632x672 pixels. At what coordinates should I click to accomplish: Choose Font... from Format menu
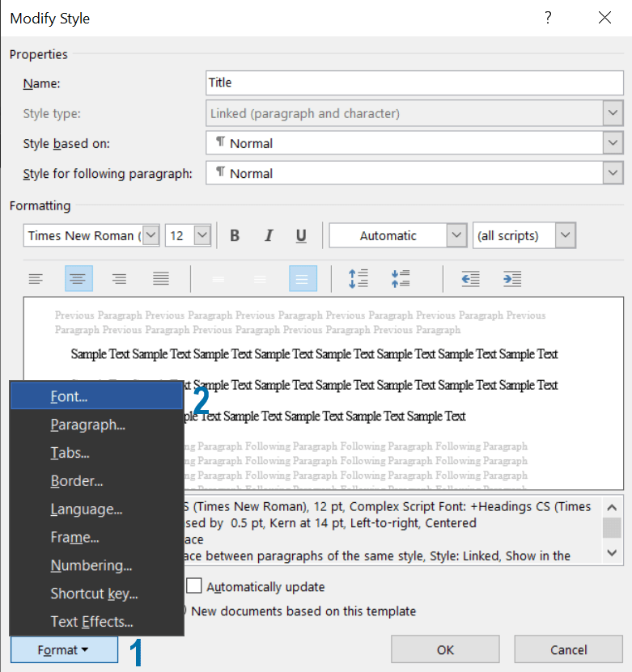69,396
